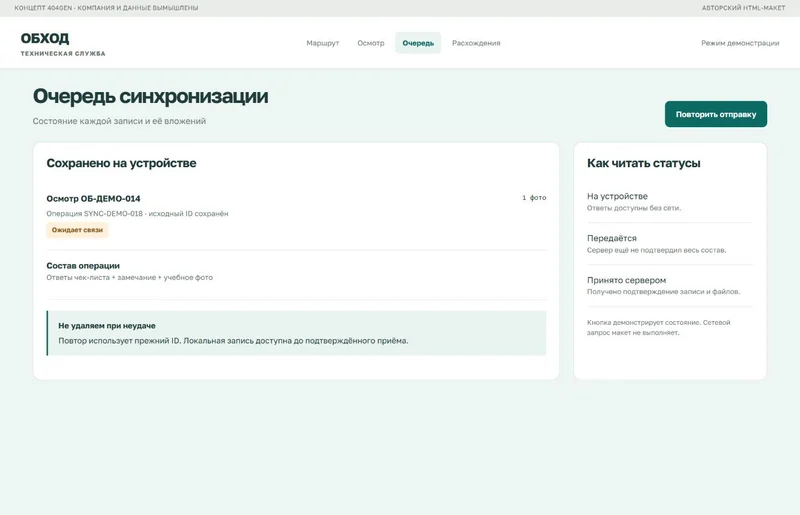Click the ТЕХНИЧЕСКАЯ СЛУЖБА tagline

coord(63,53)
